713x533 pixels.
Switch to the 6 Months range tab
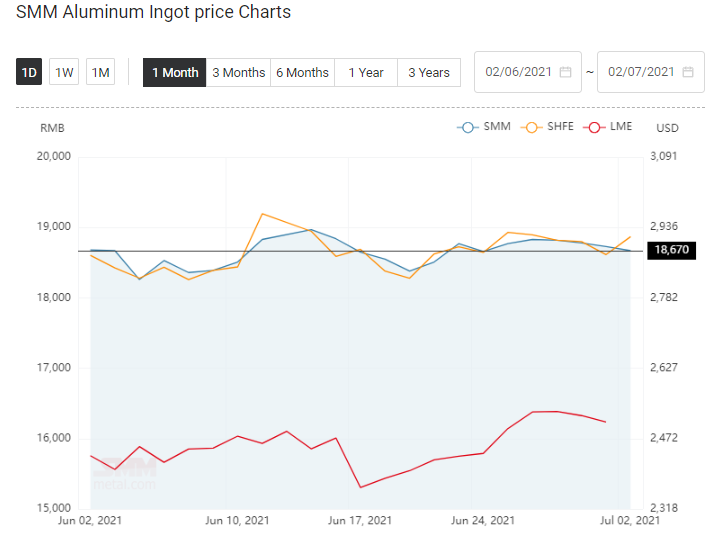pyautogui.click(x=302, y=72)
